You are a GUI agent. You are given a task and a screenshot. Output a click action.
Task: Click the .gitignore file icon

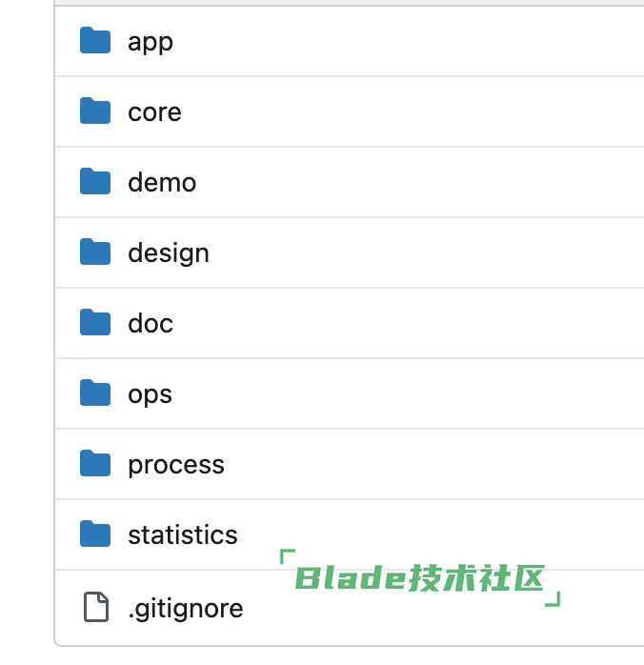click(x=96, y=607)
